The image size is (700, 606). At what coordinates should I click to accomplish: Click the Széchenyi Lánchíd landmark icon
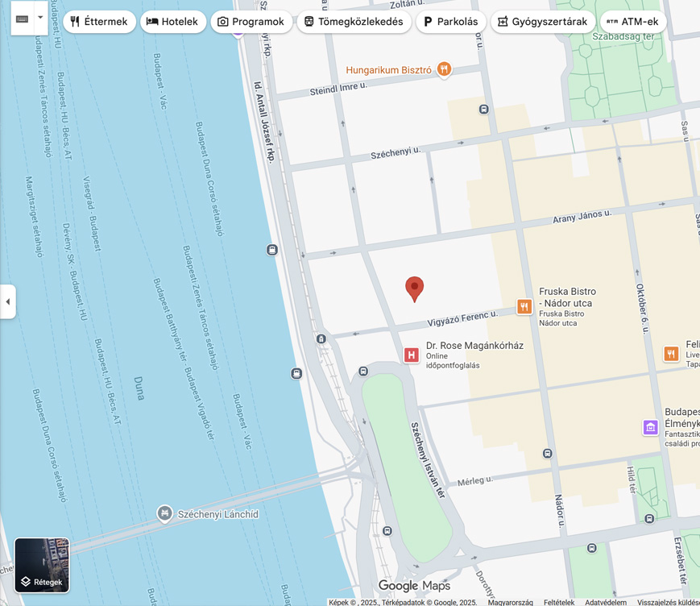164,513
